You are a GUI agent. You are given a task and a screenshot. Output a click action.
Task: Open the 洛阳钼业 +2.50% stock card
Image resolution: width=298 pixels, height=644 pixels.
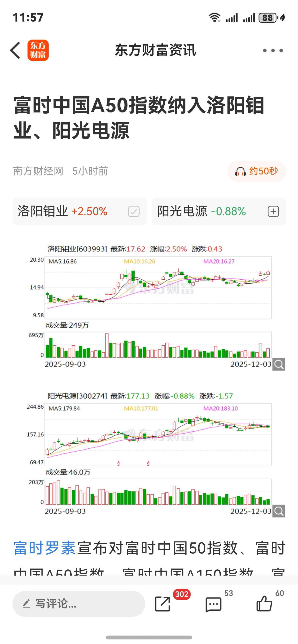(x=80, y=211)
